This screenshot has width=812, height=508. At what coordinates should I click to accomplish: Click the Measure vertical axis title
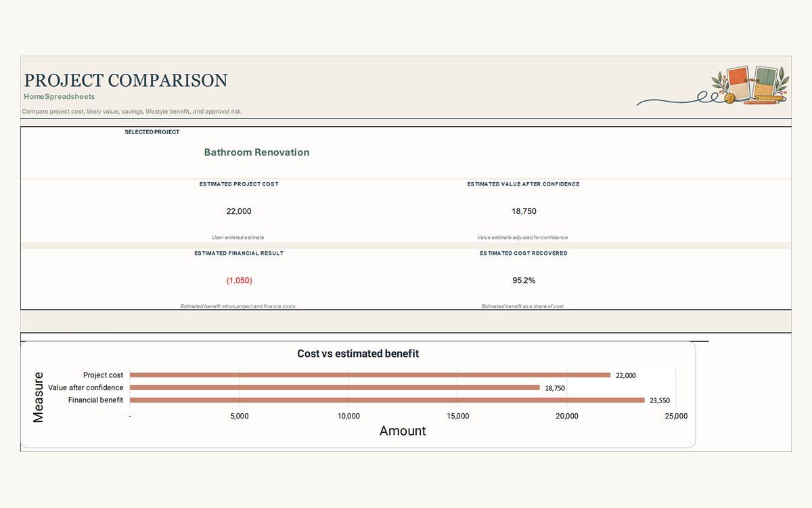click(x=39, y=398)
